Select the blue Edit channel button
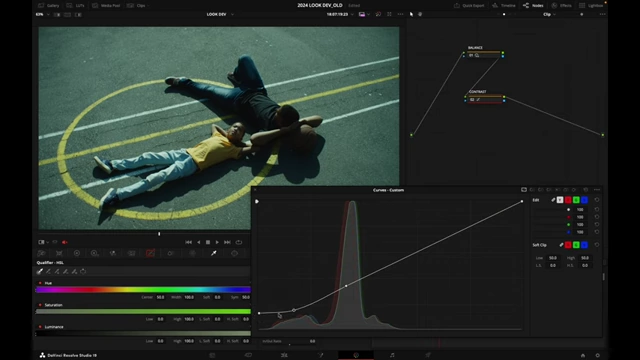Screen dimensions: 640x360 click(584, 200)
